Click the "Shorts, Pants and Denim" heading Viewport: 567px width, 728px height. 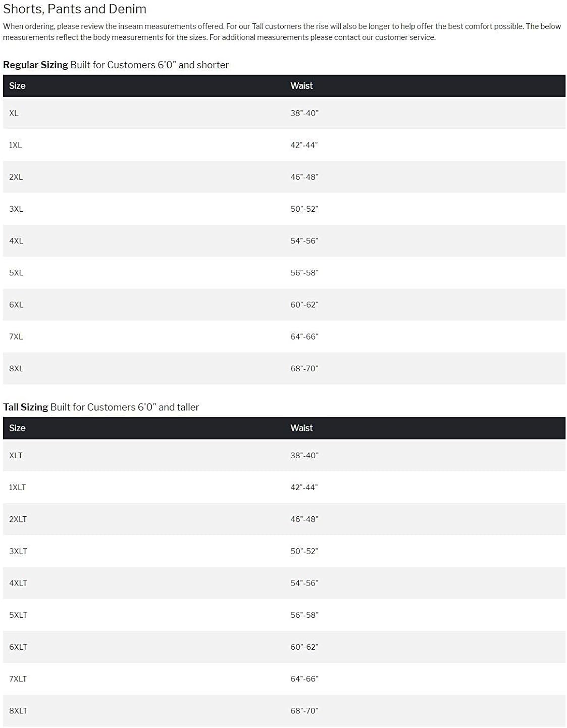[x=75, y=9]
